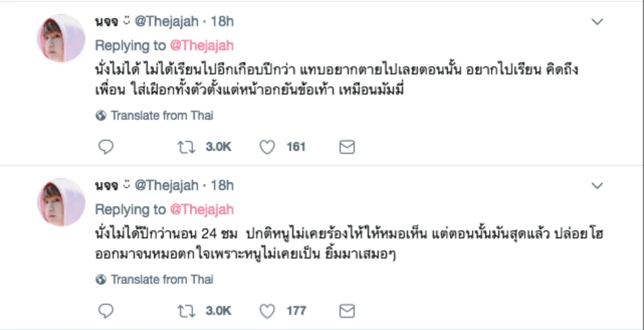
Task: Retweet the first tweet
Action: [187, 147]
